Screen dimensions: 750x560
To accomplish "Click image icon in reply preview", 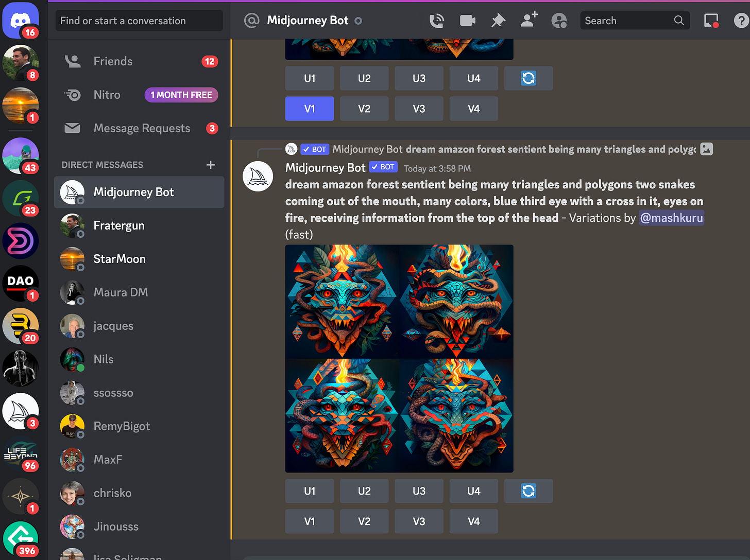I will [x=707, y=149].
